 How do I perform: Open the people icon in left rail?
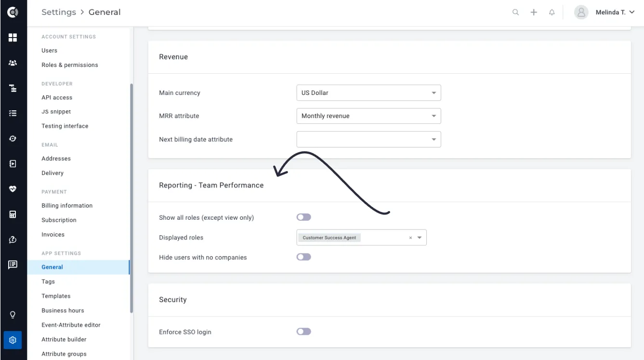click(x=13, y=63)
